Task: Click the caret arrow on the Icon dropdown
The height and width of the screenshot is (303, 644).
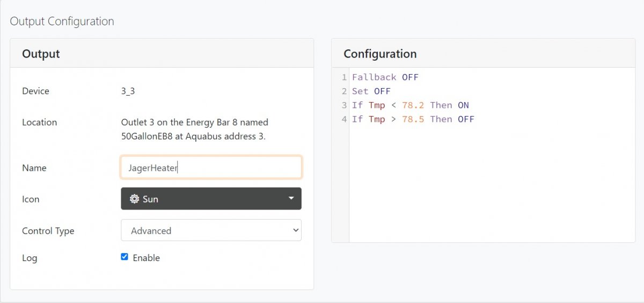Action: [291, 198]
